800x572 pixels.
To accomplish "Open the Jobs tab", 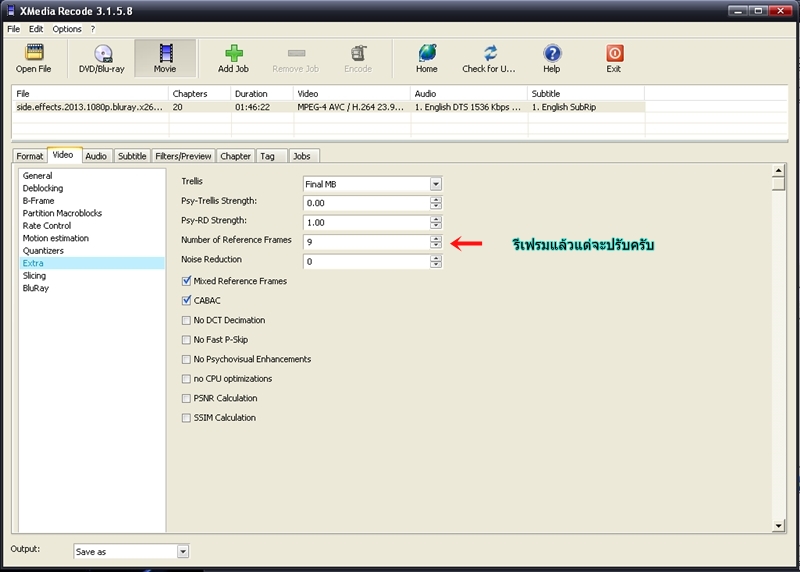I will 302,156.
